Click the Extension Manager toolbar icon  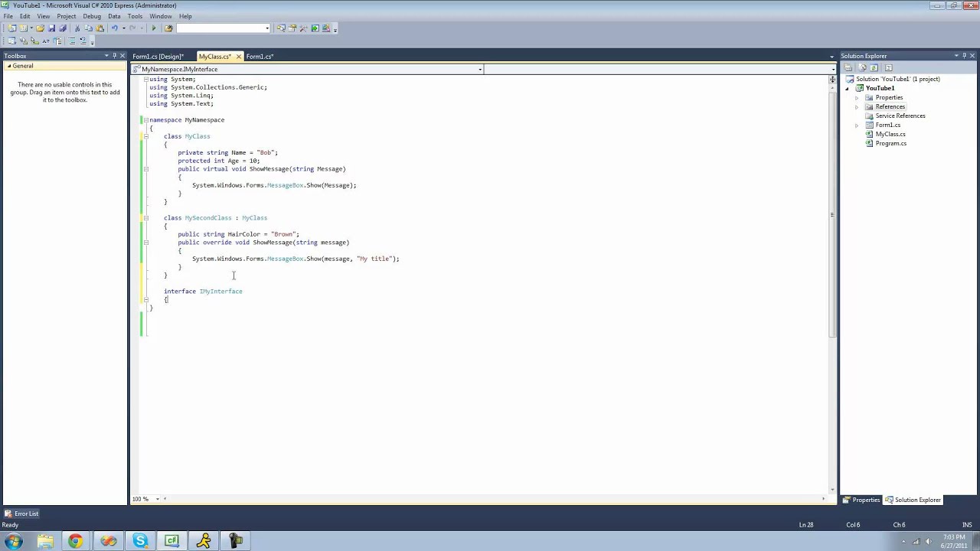click(x=326, y=28)
